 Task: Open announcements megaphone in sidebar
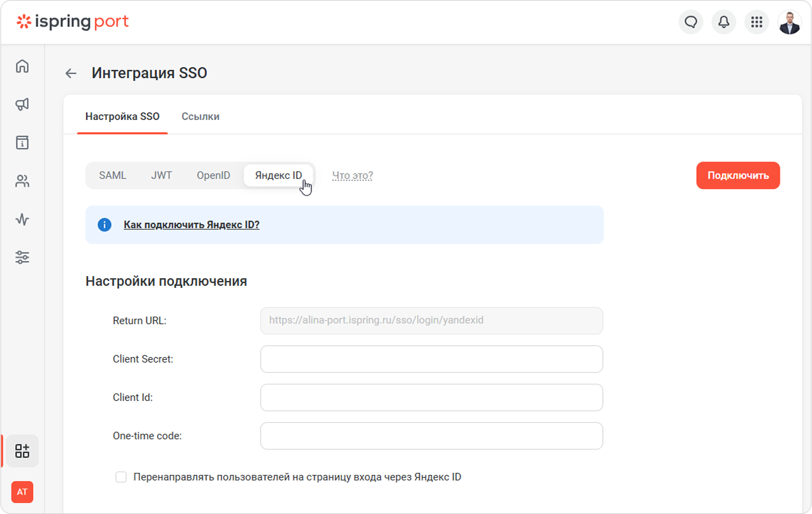(x=22, y=105)
